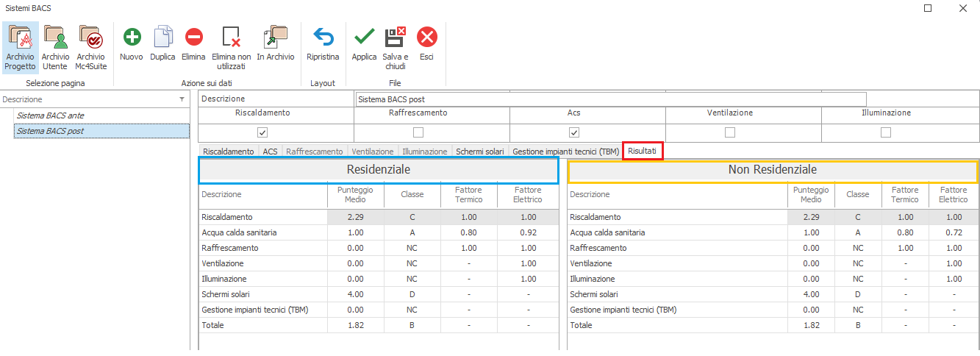The width and height of the screenshot is (980, 356).
Task: Uncheck the Riscaldamento checkbox
Action: [x=262, y=132]
